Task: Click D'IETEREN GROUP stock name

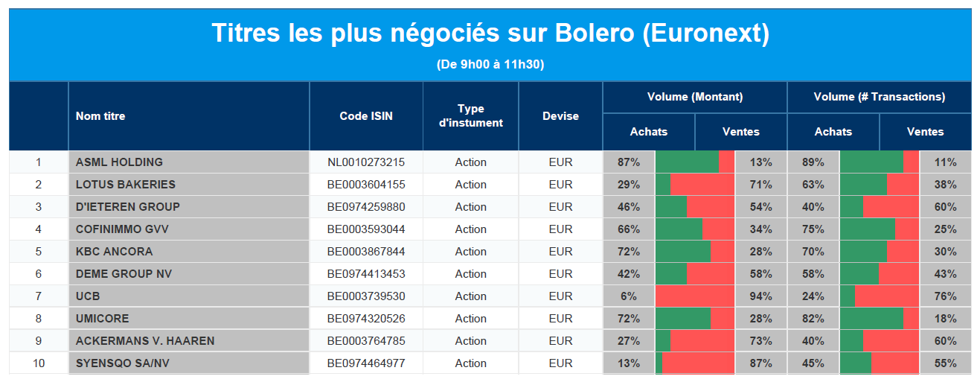Action: (127, 207)
